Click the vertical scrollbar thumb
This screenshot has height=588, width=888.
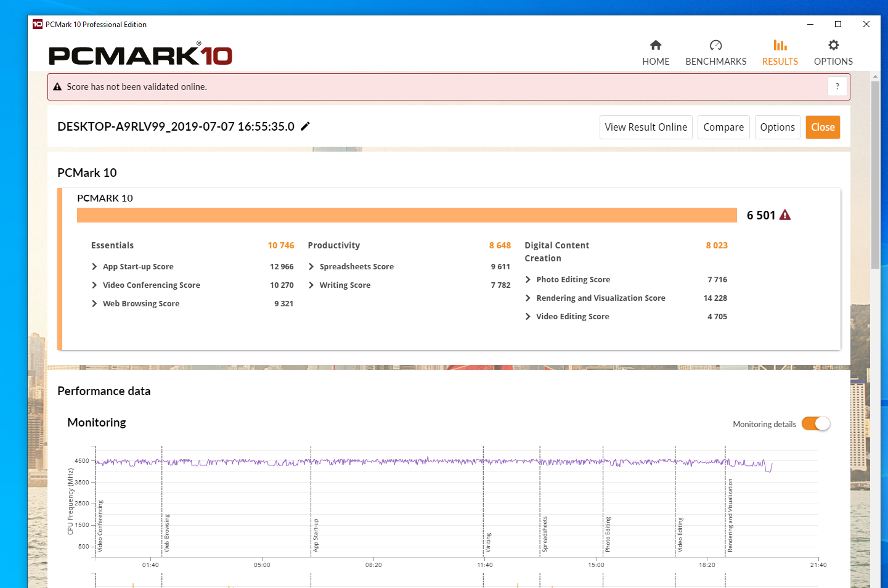pos(875,175)
